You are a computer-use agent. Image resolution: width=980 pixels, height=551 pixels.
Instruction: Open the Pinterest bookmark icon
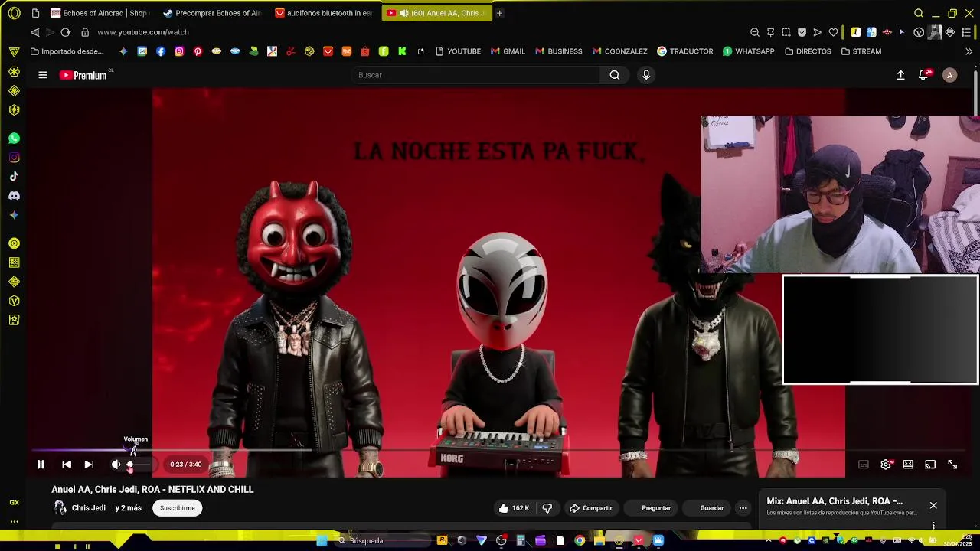click(x=198, y=51)
